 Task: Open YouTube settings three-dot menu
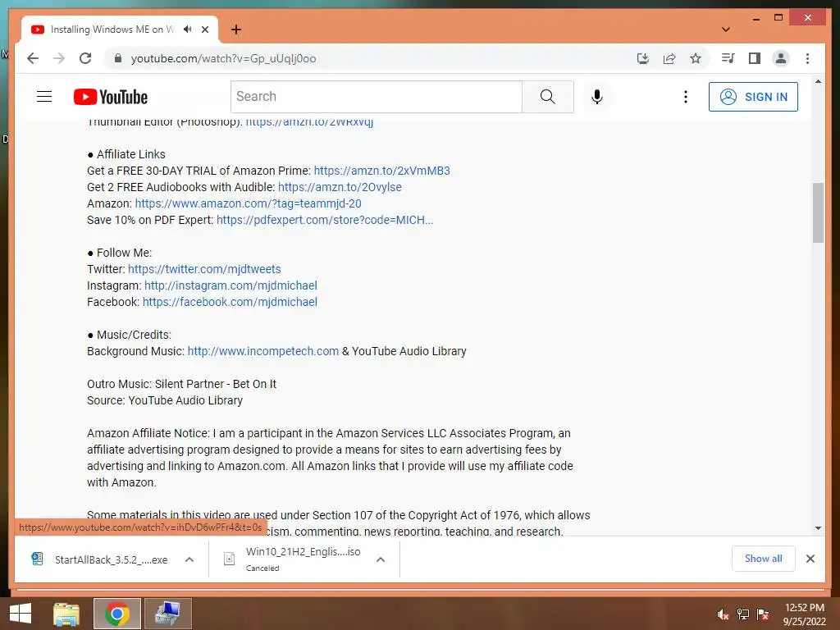coord(685,97)
